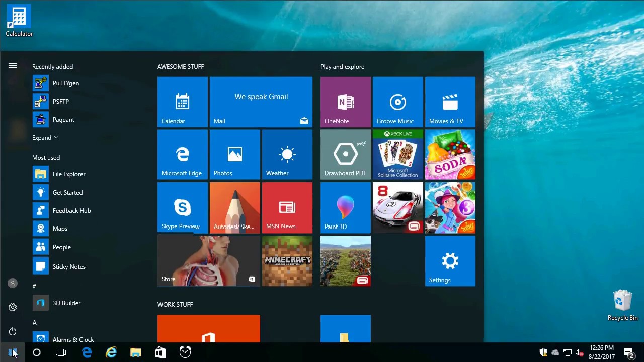Open the orange Office tile under WORK STUFF
Screen dimensions: 644x362
(x=208, y=329)
